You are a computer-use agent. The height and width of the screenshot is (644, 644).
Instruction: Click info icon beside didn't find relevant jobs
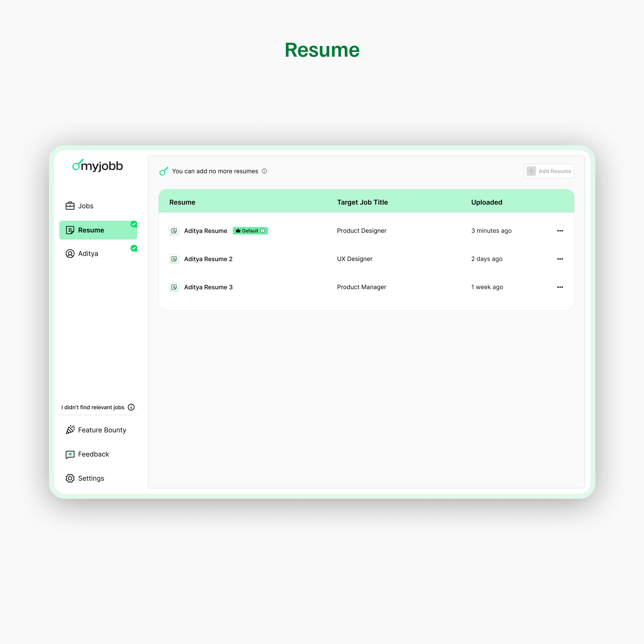(x=131, y=407)
